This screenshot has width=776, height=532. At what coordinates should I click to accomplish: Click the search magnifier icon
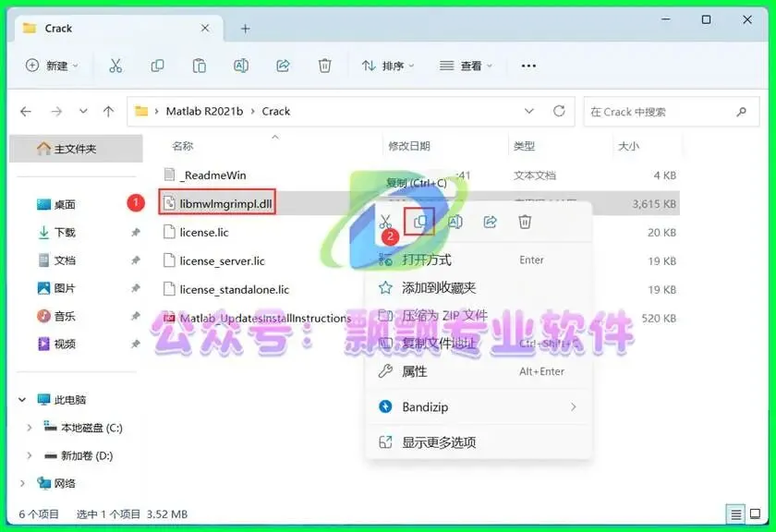tap(741, 112)
